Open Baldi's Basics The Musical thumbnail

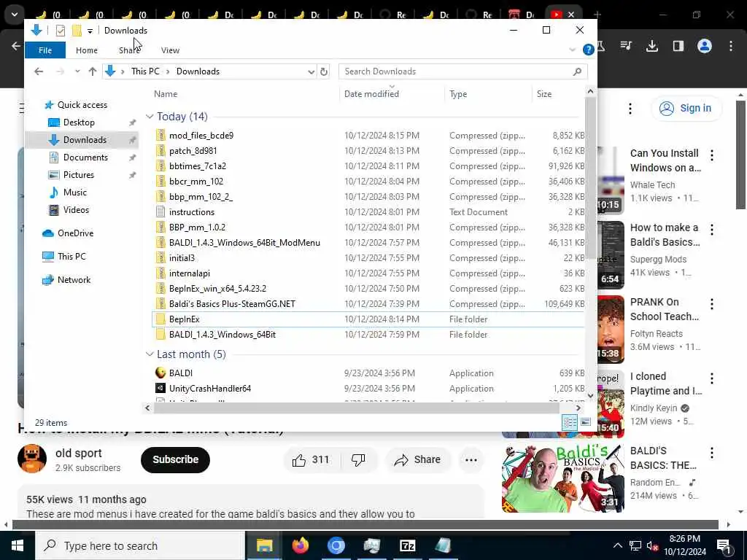(x=562, y=477)
